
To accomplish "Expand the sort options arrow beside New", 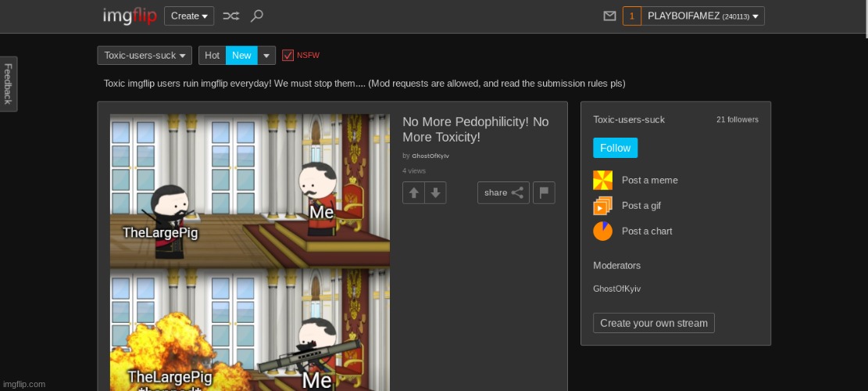I will 267,55.
